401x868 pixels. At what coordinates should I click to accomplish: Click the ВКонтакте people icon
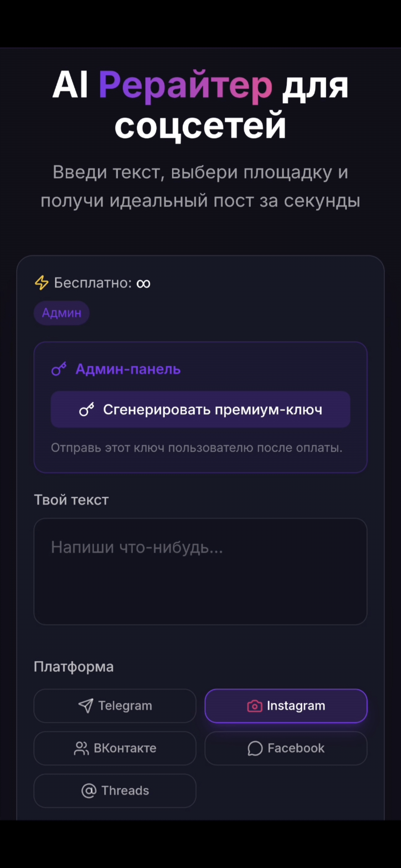(x=81, y=748)
